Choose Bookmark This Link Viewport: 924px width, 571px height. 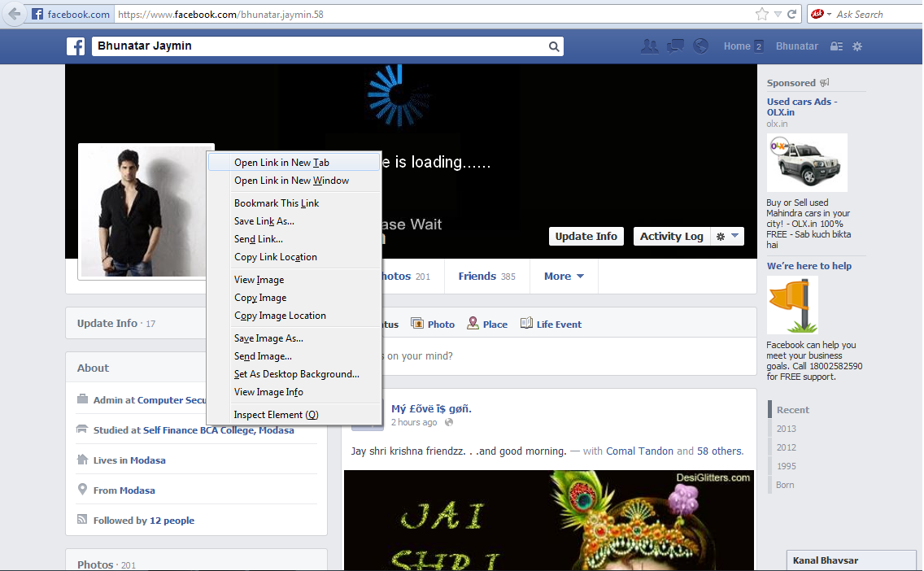point(294,203)
